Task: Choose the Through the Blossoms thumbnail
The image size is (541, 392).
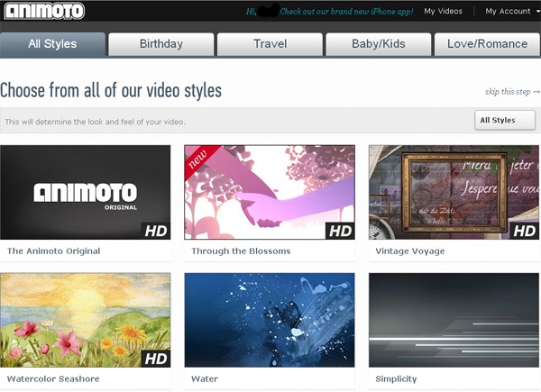Action: [x=270, y=192]
